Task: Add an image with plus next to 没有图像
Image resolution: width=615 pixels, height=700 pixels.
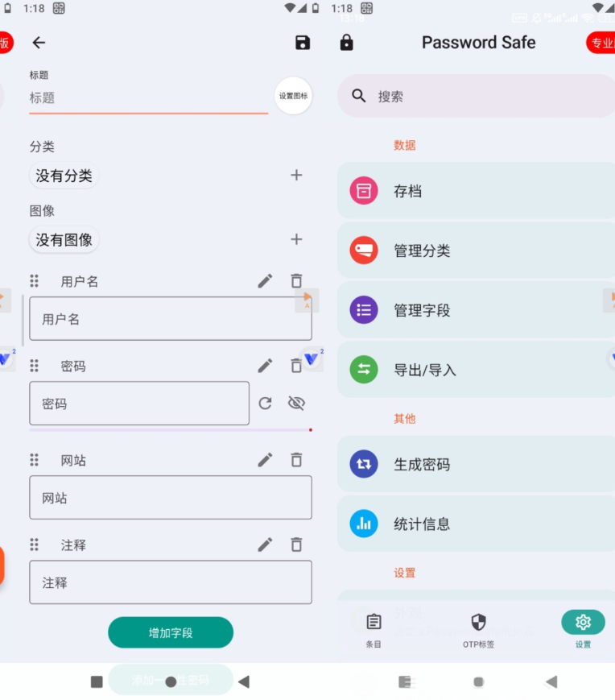Action: 296,239
